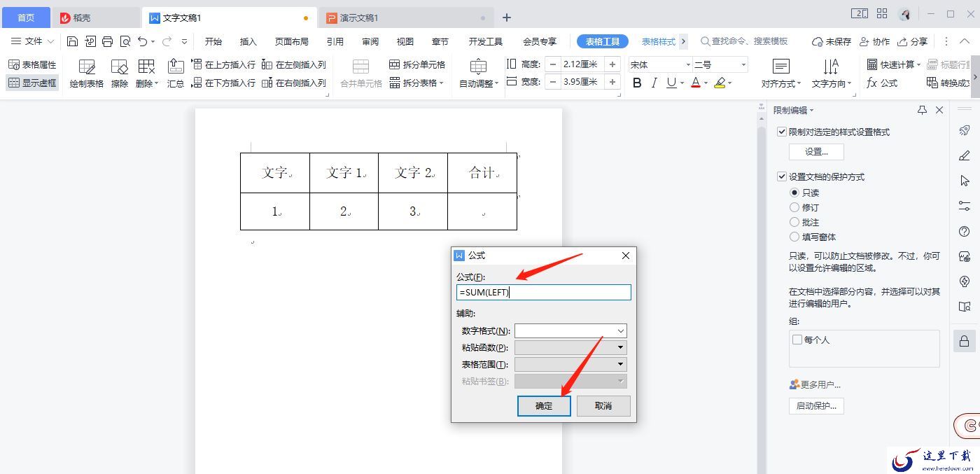The height and width of the screenshot is (474, 980).
Task: Check the 每个人 checkbox
Action: [x=797, y=340]
